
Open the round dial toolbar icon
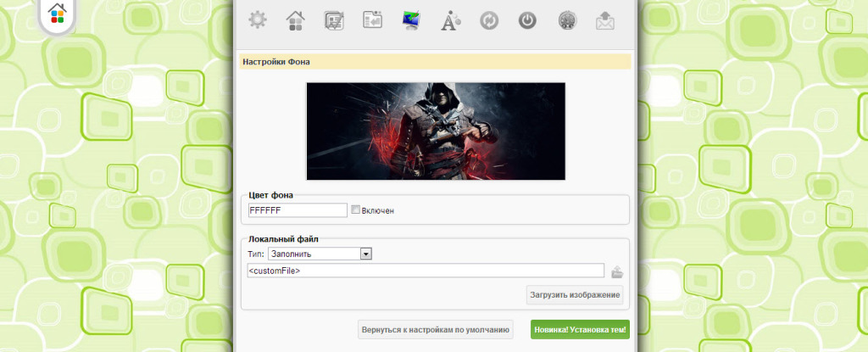pyautogui.click(x=567, y=20)
